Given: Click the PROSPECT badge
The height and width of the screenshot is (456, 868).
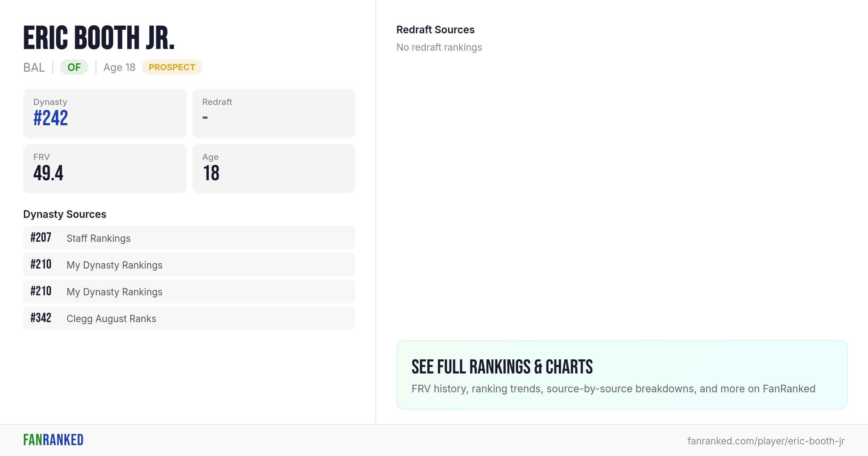Looking at the screenshot, I should coord(172,67).
